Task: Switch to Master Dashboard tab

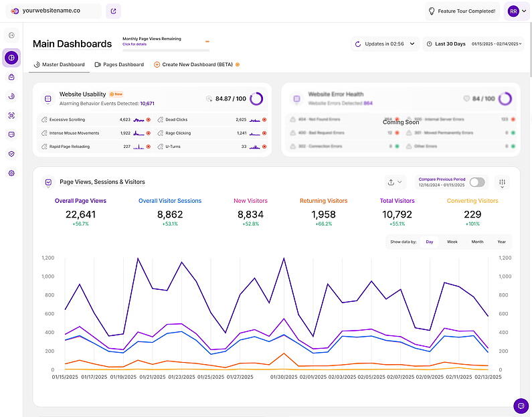Action: click(x=60, y=64)
